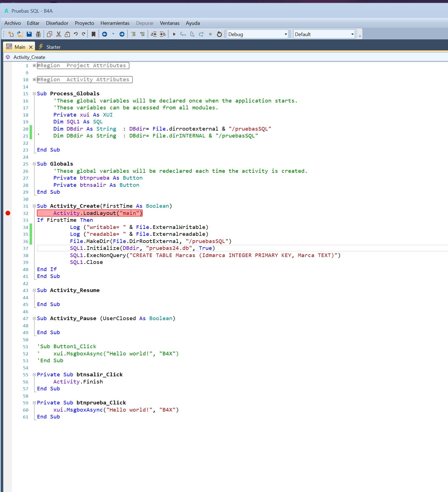The image size is (448, 492).
Task: Click the Save icon in the toolbar
Action: tap(29, 34)
